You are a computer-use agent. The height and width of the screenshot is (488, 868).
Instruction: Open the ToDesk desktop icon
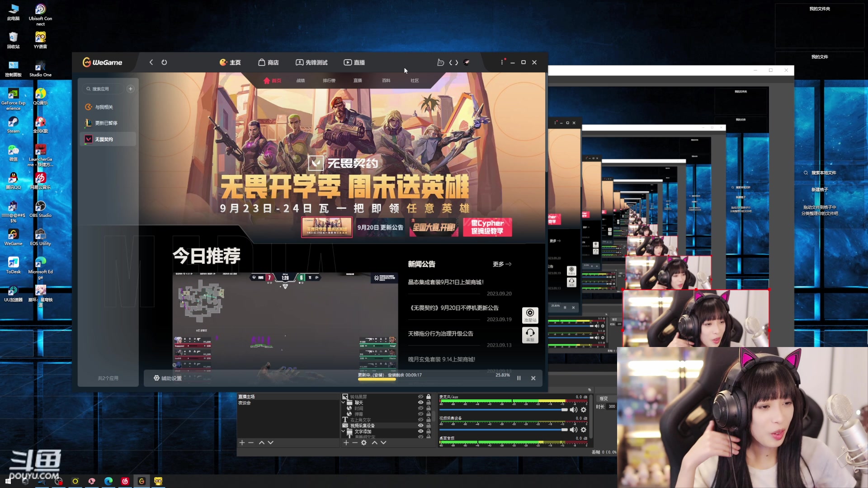pyautogui.click(x=13, y=266)
